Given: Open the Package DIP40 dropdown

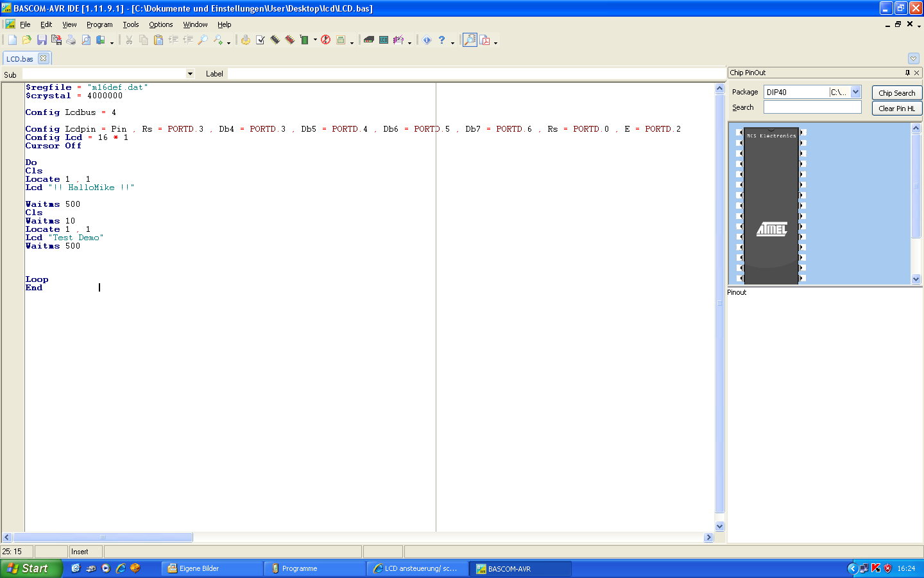Looking at the screenshot, I should click(855, 92).
